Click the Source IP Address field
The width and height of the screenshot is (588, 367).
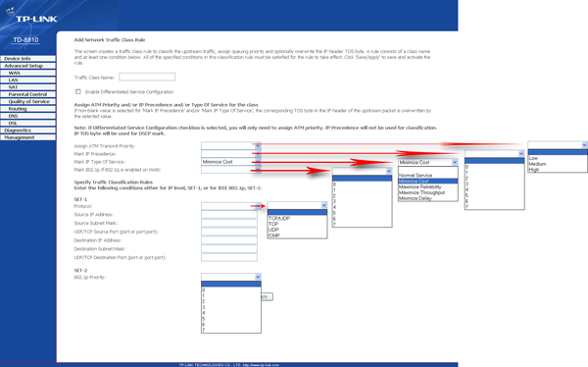229,215
